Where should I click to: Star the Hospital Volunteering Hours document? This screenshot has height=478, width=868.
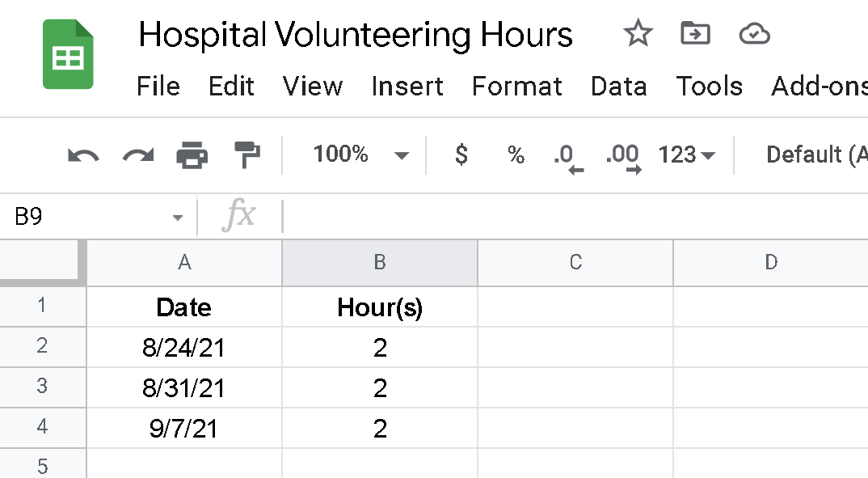(x=638, y=34)
